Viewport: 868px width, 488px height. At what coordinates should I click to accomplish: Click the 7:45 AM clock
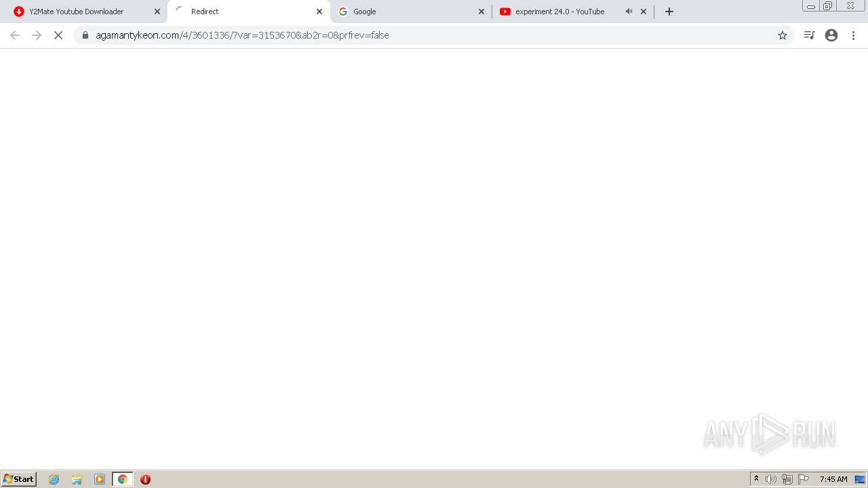point(833,479)
